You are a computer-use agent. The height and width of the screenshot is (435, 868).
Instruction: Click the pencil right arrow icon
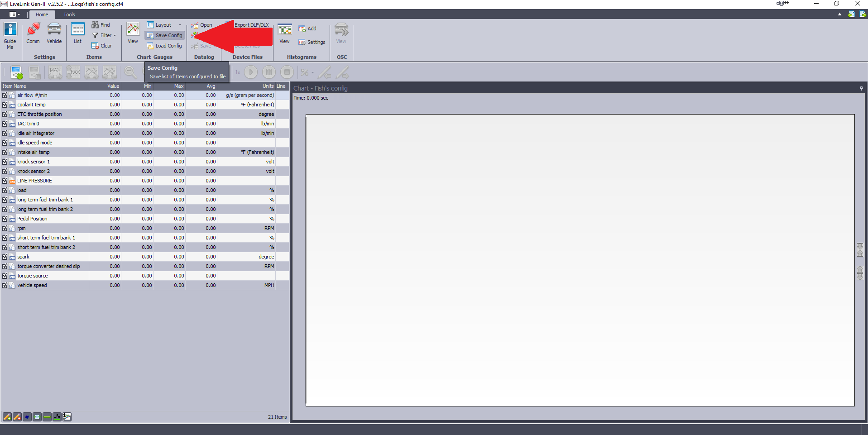point(343,72)
